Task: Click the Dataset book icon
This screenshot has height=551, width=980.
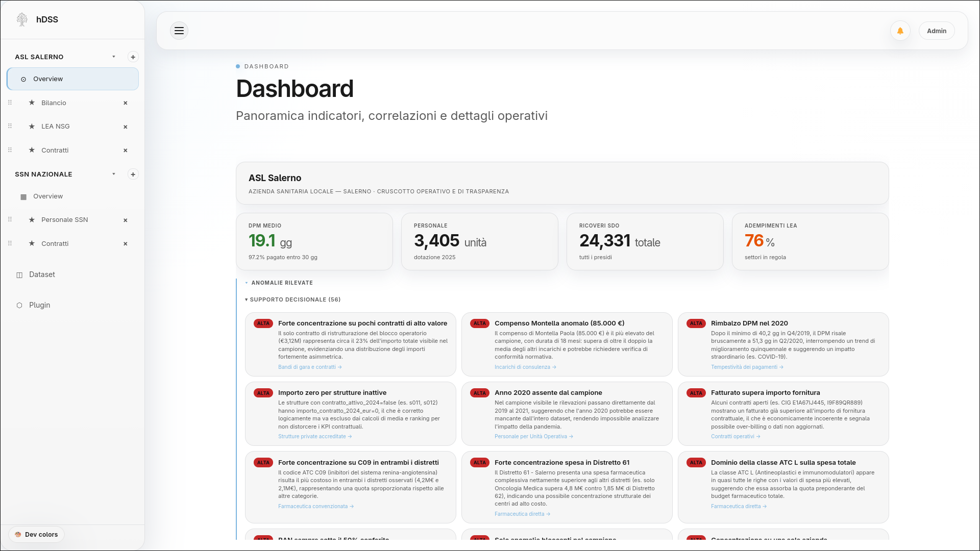Action: click(19, 275)
